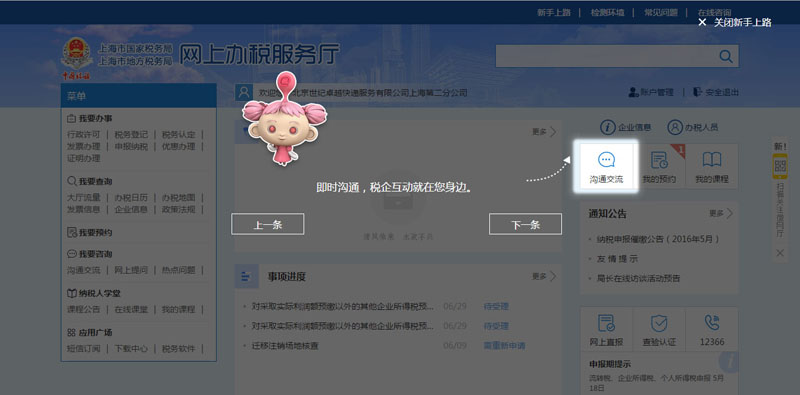The width and height of the screenshot is (800, 395).
Task: Select 证明办理 in the menu
Action: 84,158
